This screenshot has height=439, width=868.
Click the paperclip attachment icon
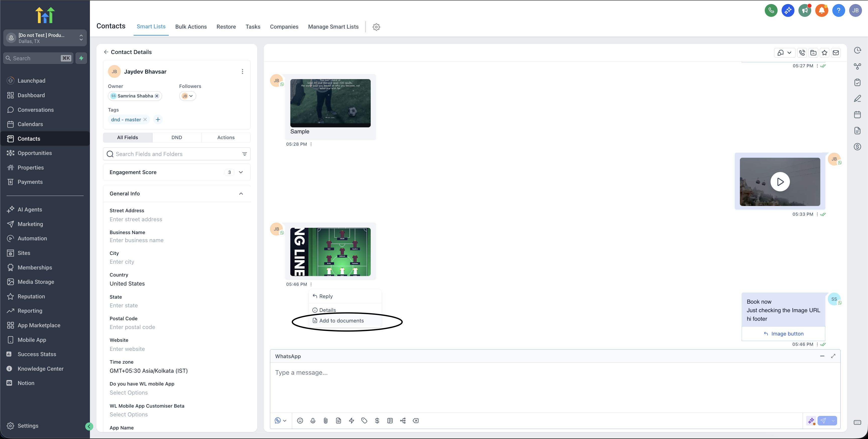[325, 420]
